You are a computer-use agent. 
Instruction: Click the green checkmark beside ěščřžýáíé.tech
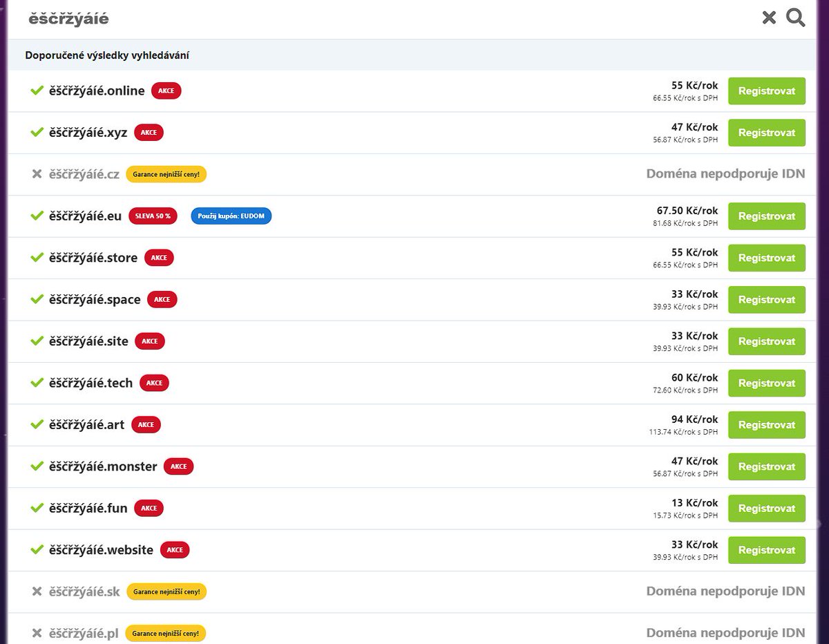37,382
